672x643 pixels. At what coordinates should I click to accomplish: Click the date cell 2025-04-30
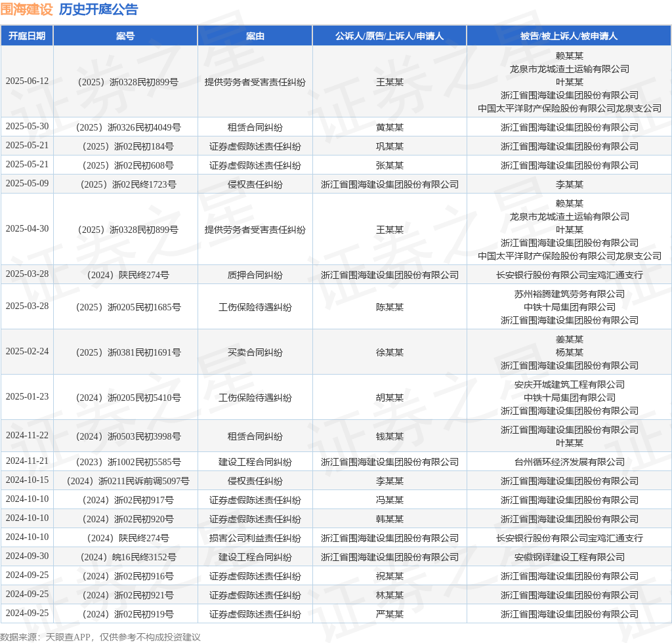click(x=27, y=229)
